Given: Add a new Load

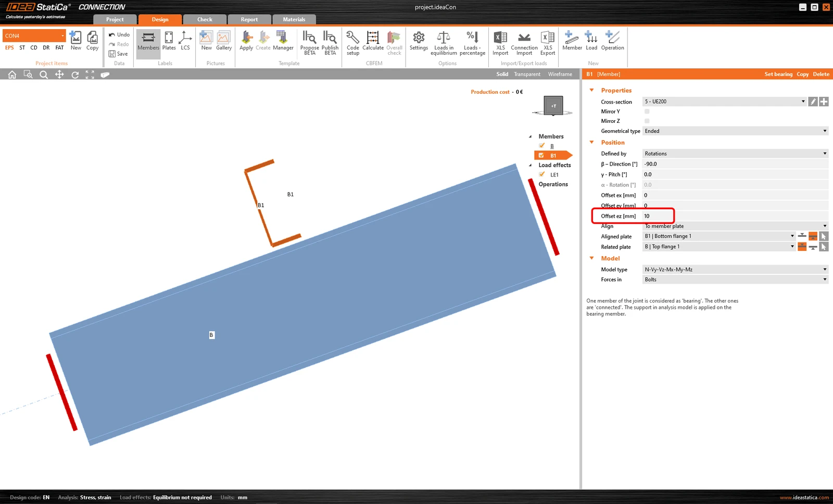Looking at the screenshot, I should [591, 41].
